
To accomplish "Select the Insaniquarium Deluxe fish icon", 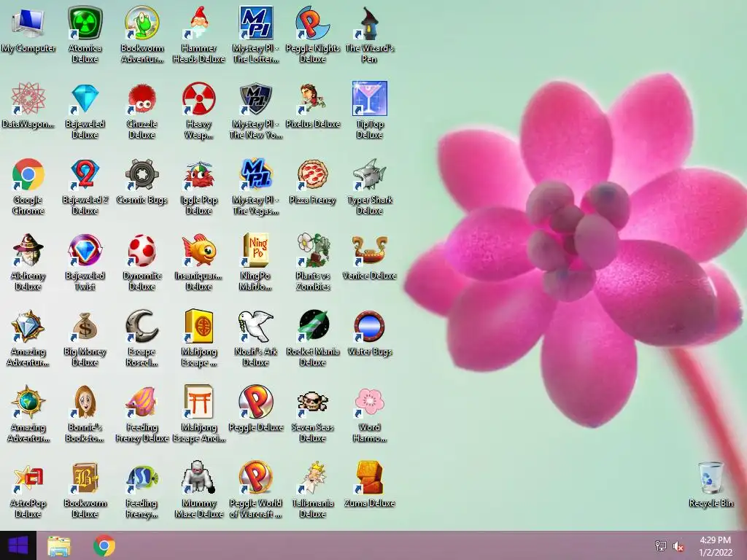I will tap(198, 250).
